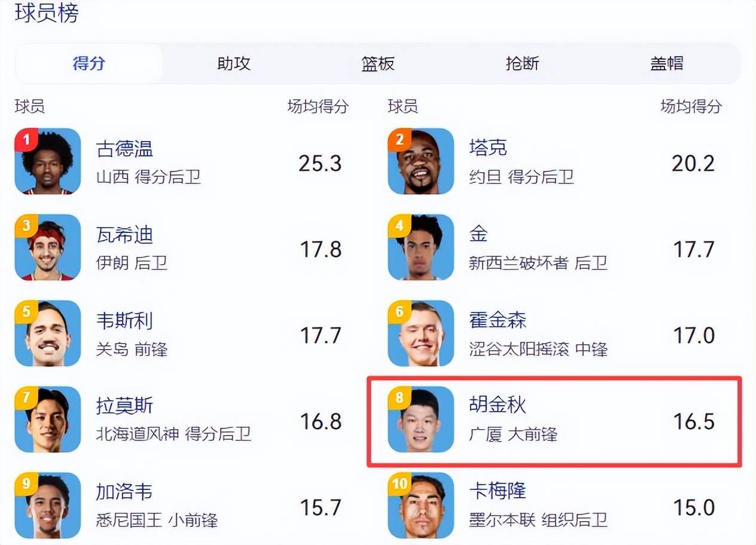Click 塔克's rank 2 avatar
The image size is (756, 545).
(x=421, y=161)
